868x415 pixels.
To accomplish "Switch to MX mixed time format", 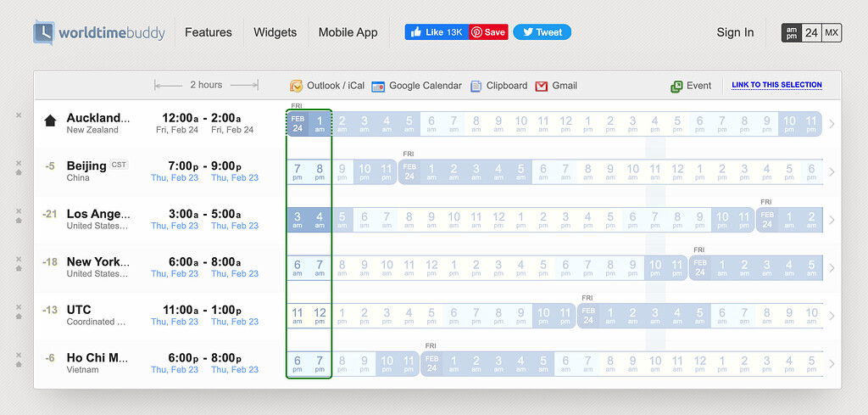I will point(832,33).
